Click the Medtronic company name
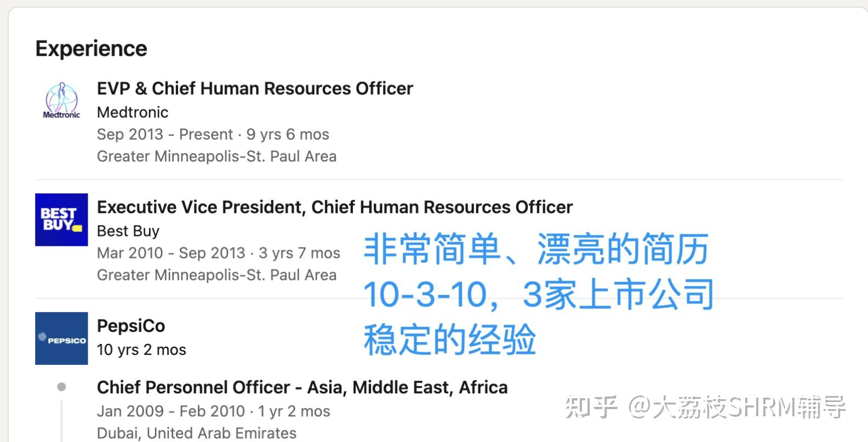 pyautogui.click(x=133, y=112)
